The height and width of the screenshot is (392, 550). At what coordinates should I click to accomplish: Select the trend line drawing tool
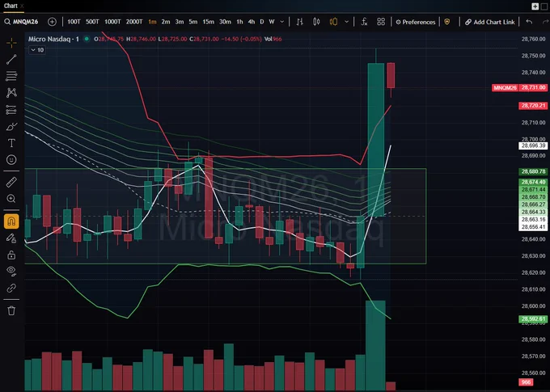tap(11, 59)
